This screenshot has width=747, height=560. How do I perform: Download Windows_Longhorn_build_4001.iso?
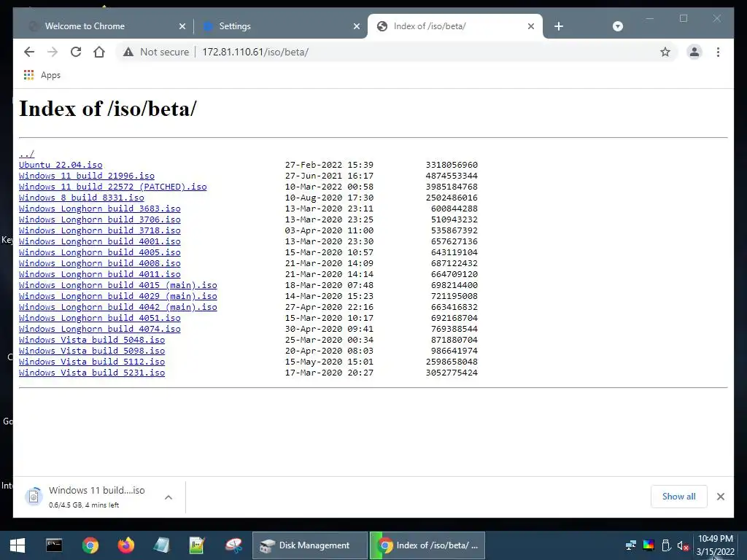99,241
